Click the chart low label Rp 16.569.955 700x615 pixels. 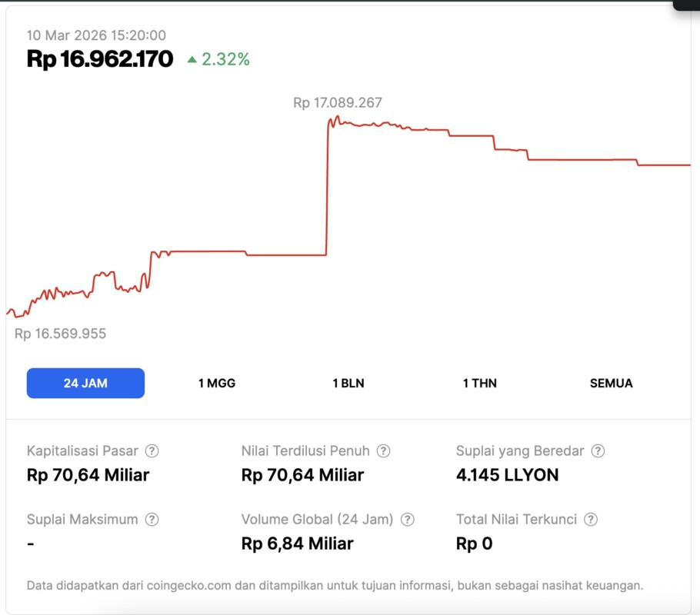[x=61, y=334]
